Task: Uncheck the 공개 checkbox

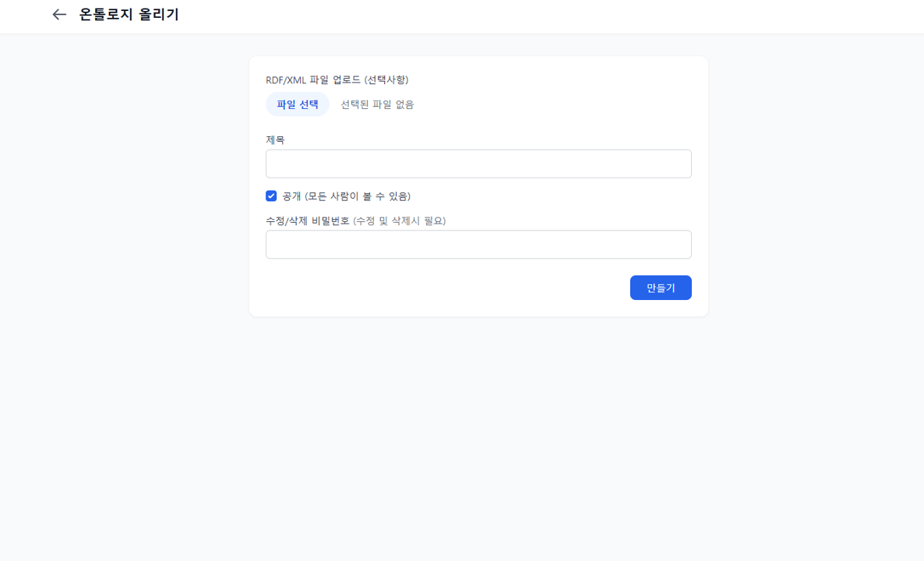Action: coord(271,196)
